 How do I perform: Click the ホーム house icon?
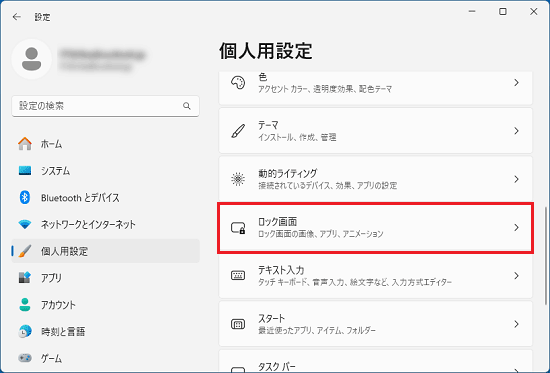coord(25,144)
